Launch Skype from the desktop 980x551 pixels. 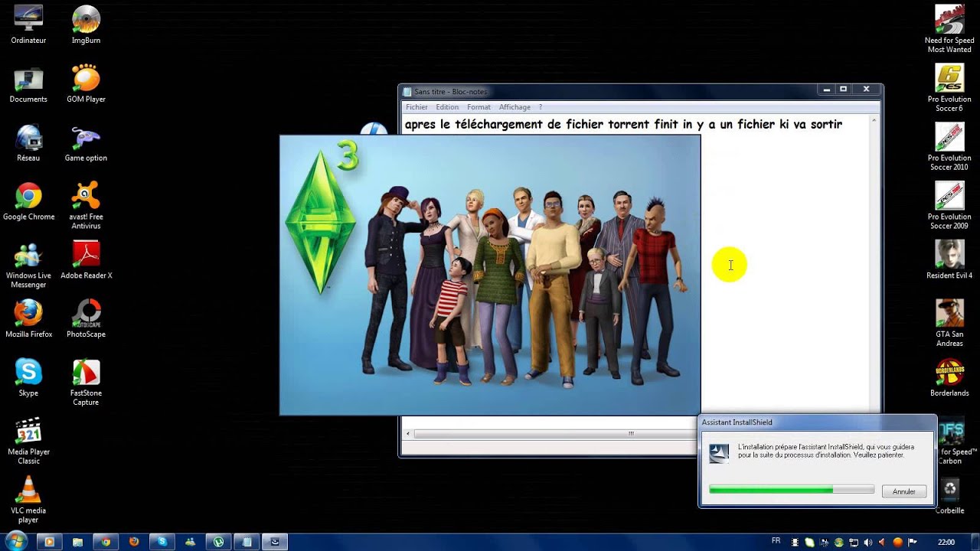28,378
